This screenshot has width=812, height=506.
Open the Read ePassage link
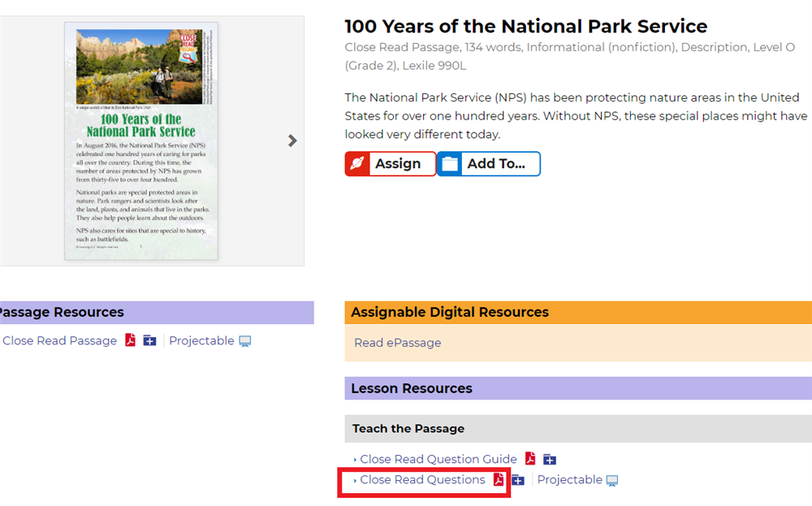(398, 343)
